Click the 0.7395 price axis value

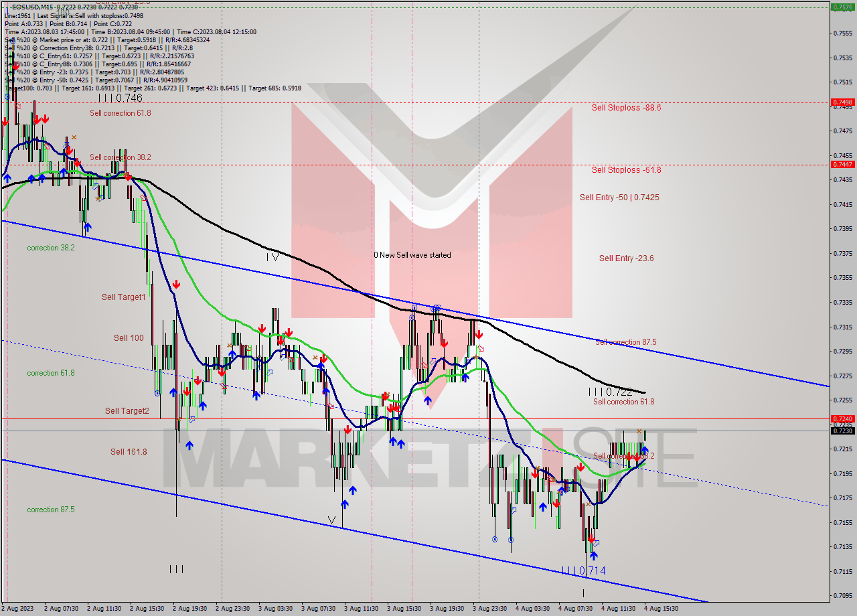[x=842, y=228]
